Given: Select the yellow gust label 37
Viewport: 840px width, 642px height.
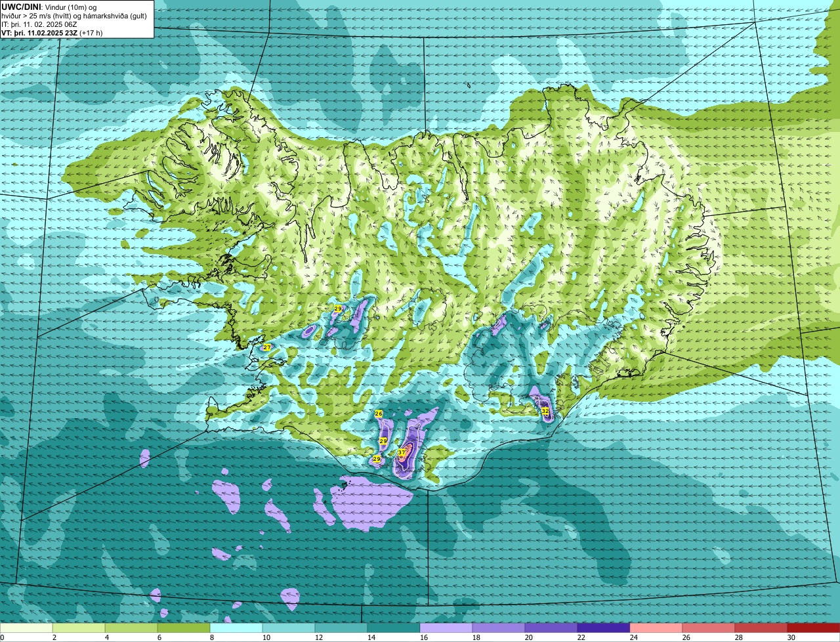Looking at the screenshot, I should coord(402,453).
